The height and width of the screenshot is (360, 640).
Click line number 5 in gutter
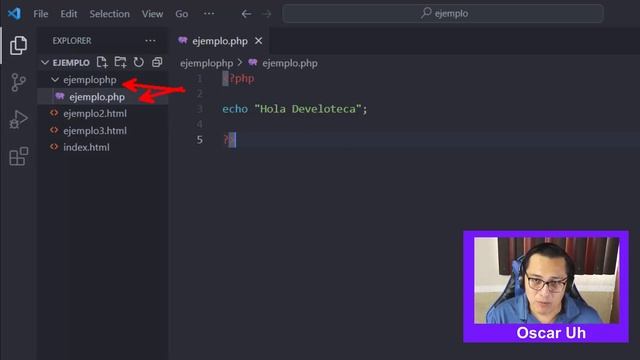pyautogui.click(x=200, y=140)
